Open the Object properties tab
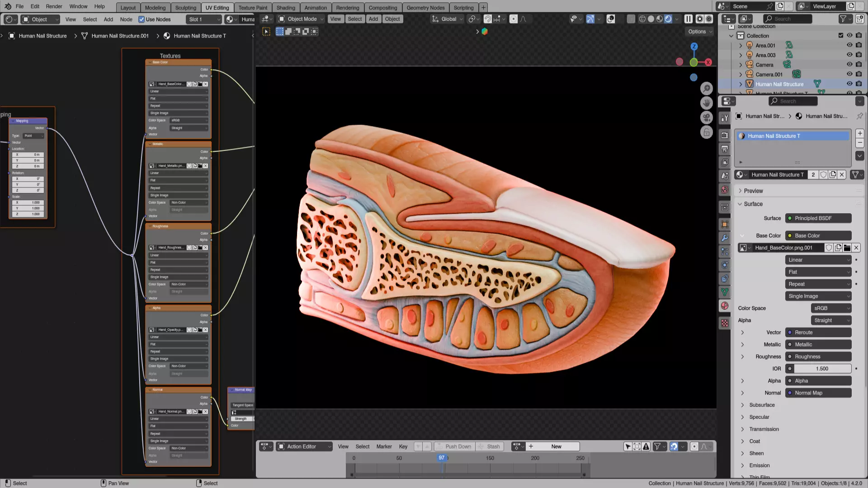868x488 pixels. coord(725,225)
